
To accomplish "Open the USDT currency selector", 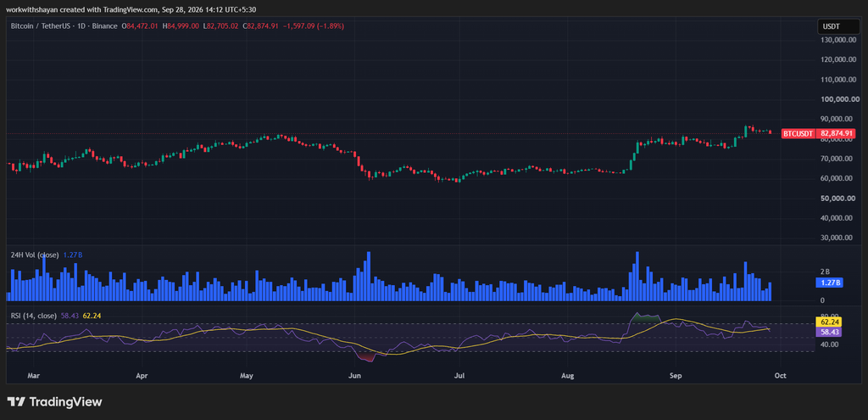I will tap(838, 26).
